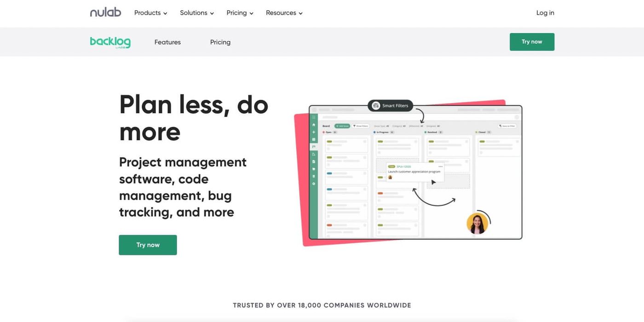Screen dimensions: 644x322
Task: Click the Log in link
Action: click(545, 13)
